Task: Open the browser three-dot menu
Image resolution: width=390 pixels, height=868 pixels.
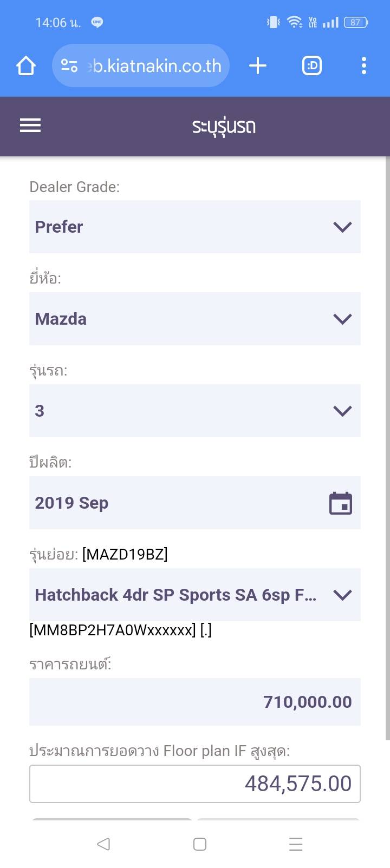Action: tap(363, 66)
